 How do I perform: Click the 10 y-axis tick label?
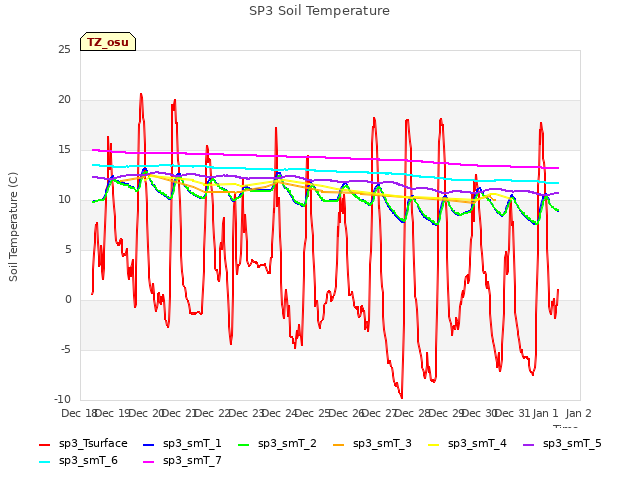pos(64,200)
